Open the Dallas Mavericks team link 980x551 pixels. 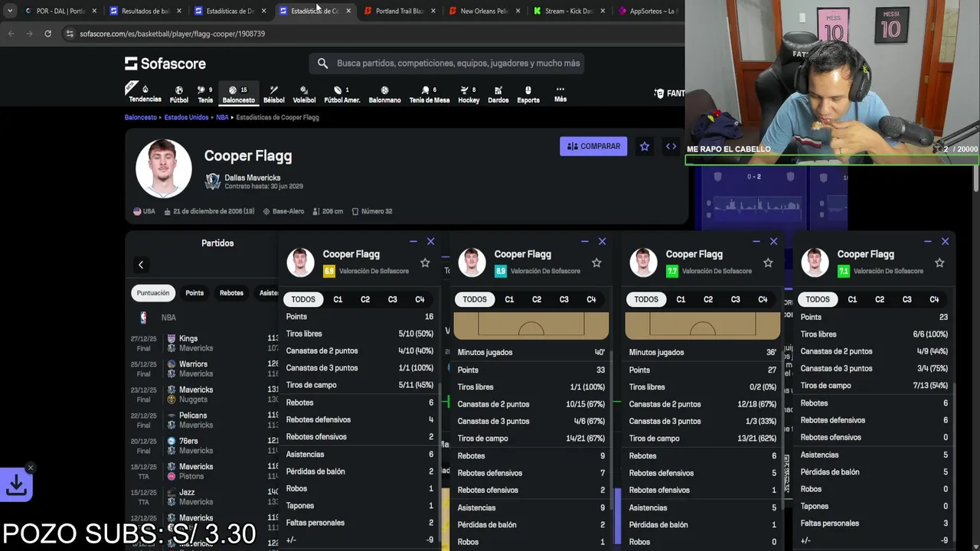[253, 178]
